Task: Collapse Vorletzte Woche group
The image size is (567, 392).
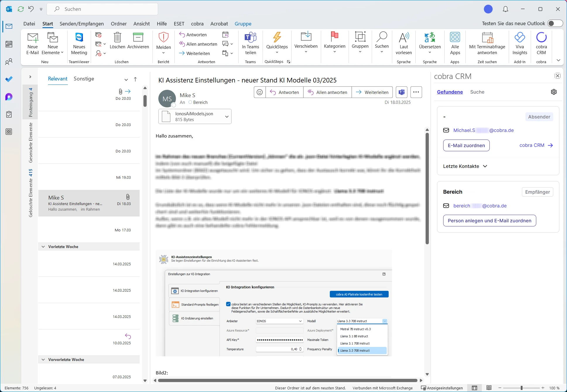Action: [x=43, y=247]
